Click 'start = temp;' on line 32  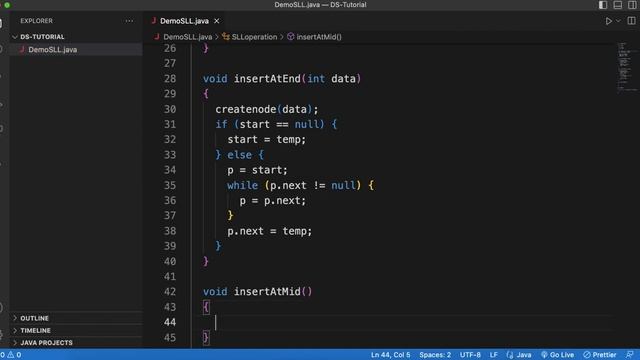(266, 140)
